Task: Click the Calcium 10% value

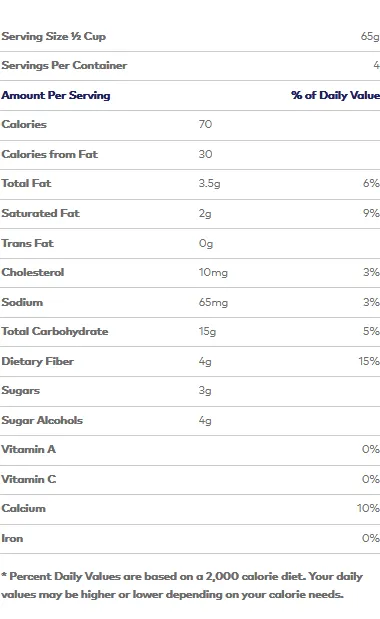Action: (369, 508)
